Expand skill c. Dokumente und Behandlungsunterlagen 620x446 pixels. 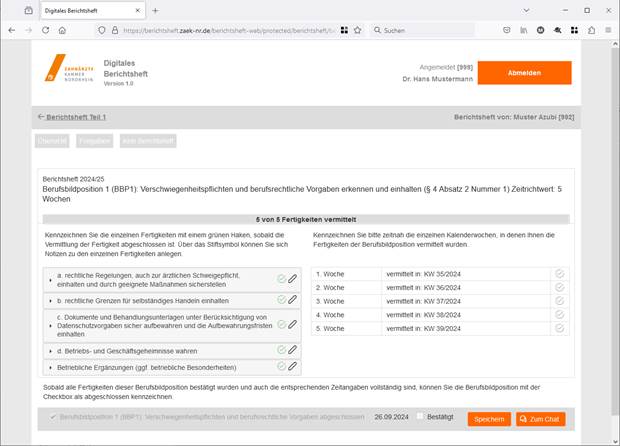(x=50, y=326)
